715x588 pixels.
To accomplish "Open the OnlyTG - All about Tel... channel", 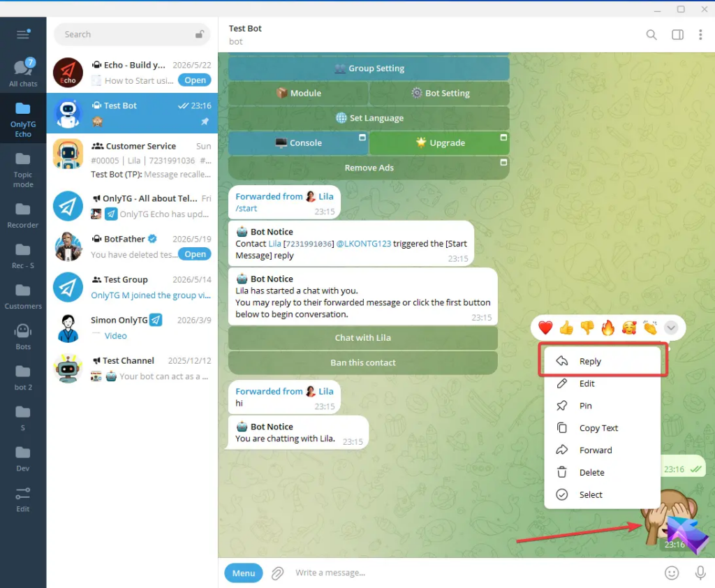I will [x=132, y=206].
